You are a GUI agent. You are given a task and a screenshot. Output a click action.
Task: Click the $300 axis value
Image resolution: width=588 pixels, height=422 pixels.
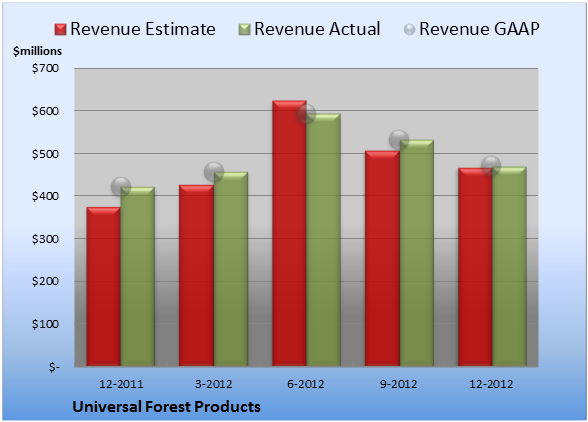point(45,239)
